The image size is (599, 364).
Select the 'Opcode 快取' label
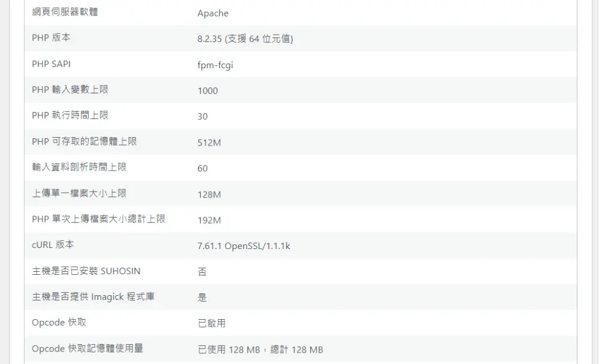click(x=59, y=322)
